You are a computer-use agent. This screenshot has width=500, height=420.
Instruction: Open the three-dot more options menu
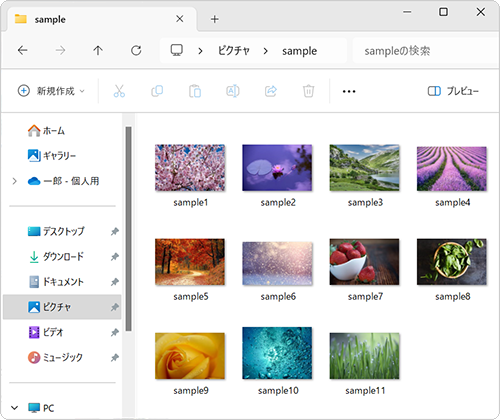point(349,91)
